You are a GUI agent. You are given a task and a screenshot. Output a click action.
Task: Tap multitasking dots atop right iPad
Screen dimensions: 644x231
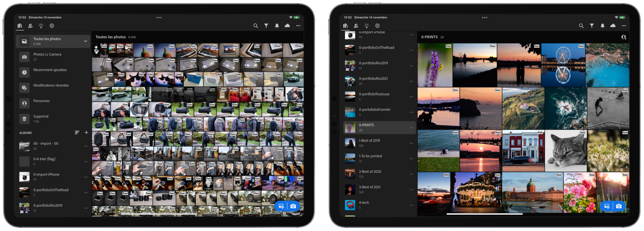coord(485,18)
